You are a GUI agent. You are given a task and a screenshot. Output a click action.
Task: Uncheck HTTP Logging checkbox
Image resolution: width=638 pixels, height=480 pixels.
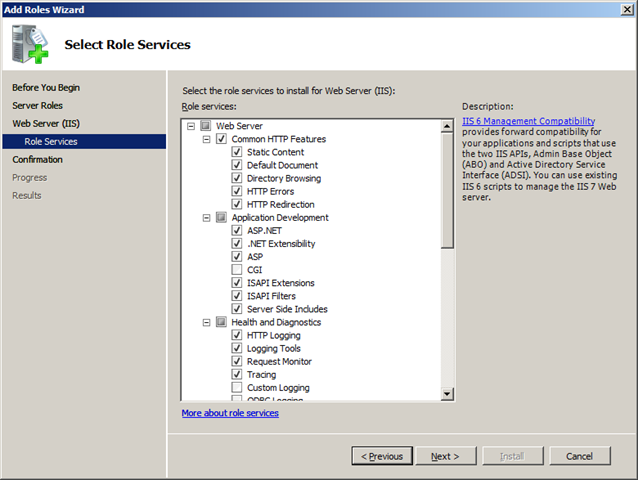(x=237, y=335)
